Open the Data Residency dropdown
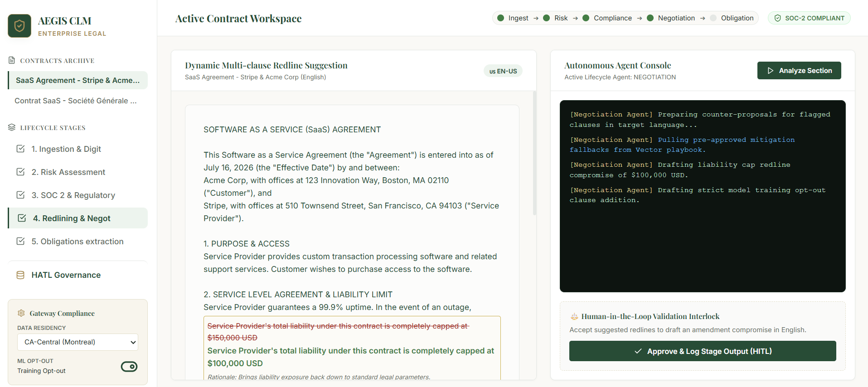Image resolution: width=868 pixels, height=387 pixels. click(78, 342)
